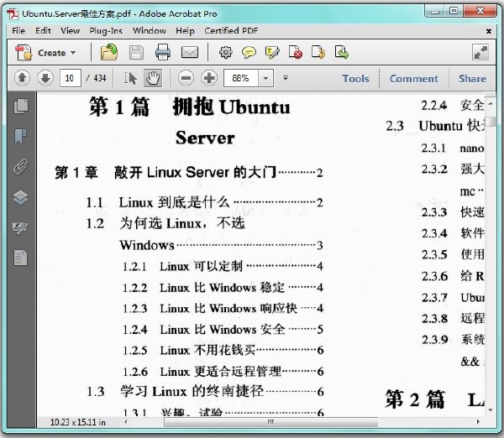Image resolution: width=504 pixels, height=438 pixels.
Task: Open the View menu
Action: click(x=70, y=31)
